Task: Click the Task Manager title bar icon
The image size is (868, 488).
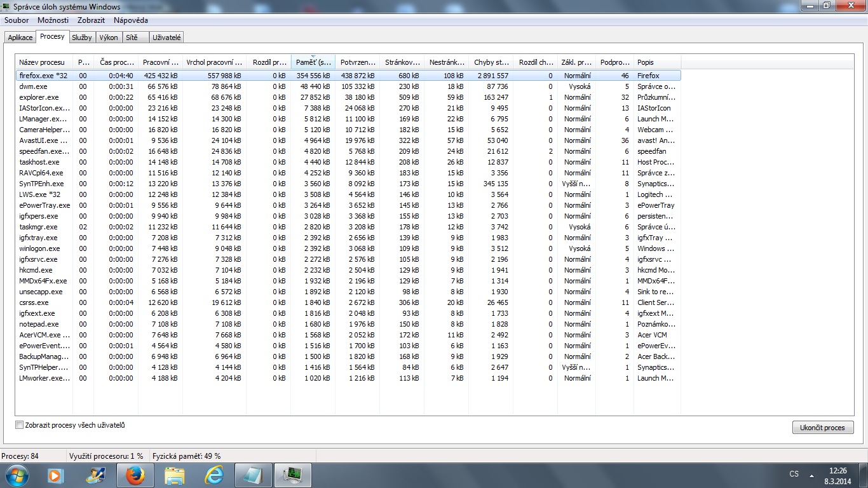Action: pyautogui.click(x=6, y=6)
